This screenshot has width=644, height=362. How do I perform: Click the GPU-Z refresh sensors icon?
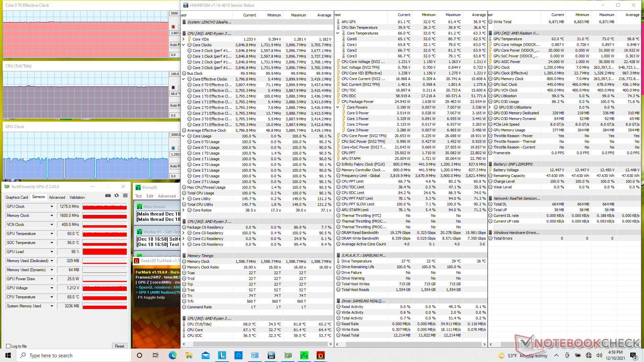click(x=116, y=196)
